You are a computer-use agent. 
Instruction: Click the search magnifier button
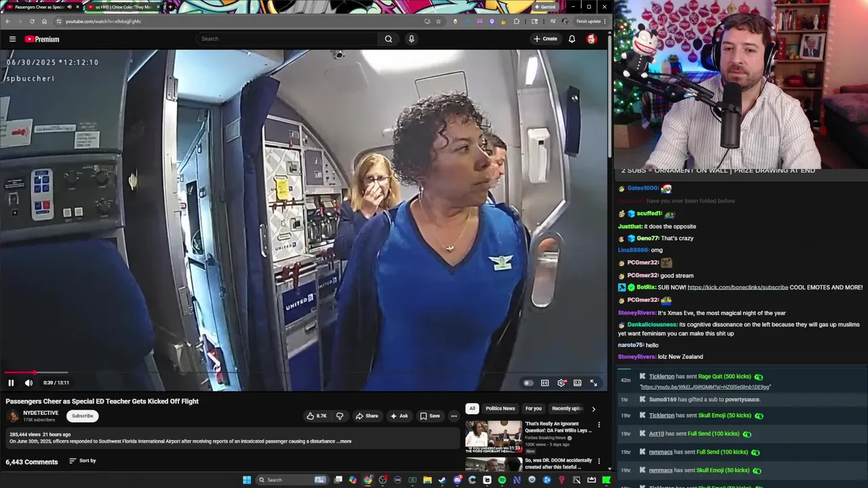(x=389, y=39)
